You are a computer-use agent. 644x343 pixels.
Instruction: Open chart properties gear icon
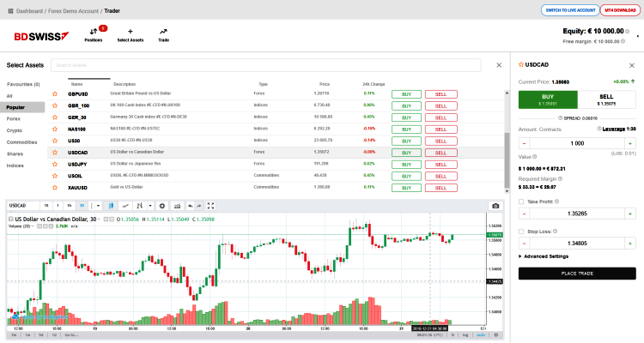pyautogui.click(x=162, y=206)
